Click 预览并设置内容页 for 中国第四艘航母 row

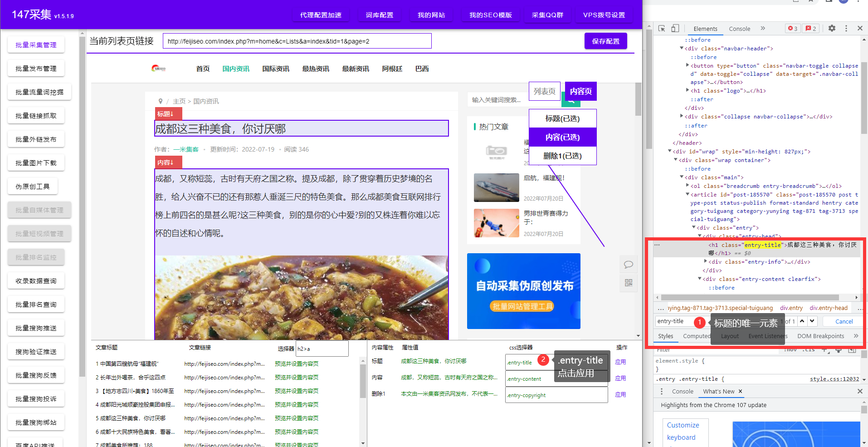pyautogui.click(x=297, y=363)
